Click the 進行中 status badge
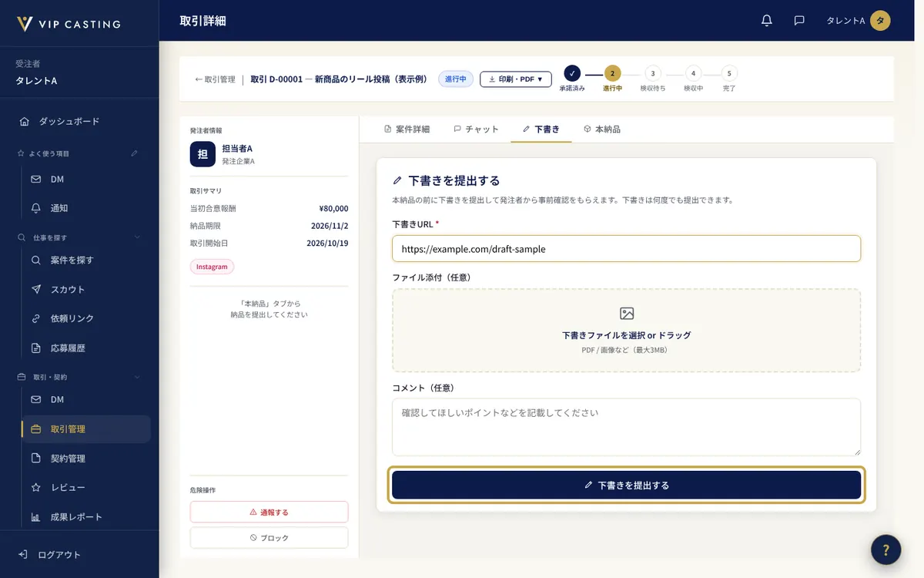 pyautogui.click(x=456, y=79)
